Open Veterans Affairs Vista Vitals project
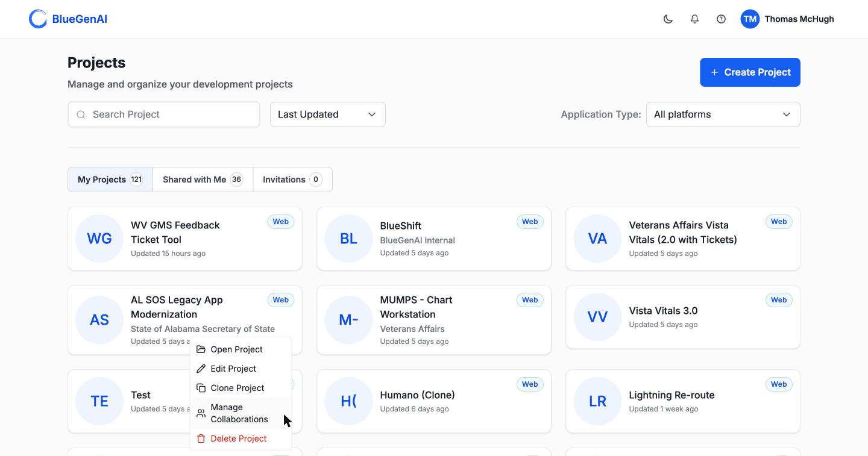 pos(683,233)
